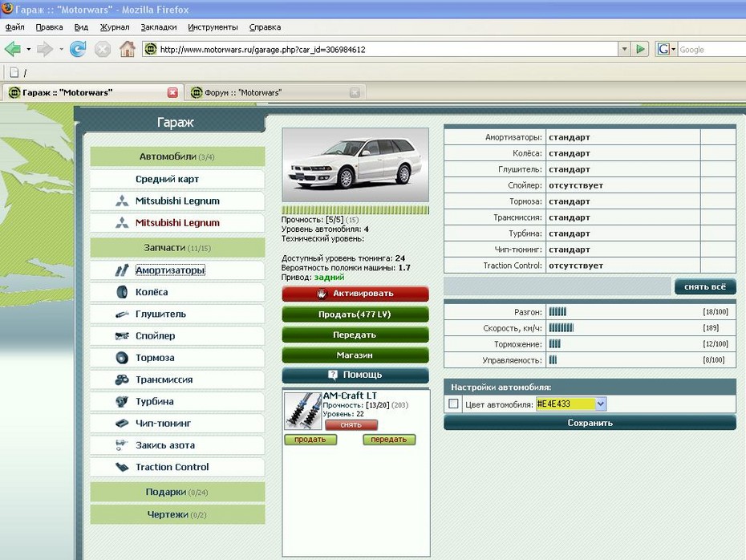Click the Колёса wheel icon

(122, 292)
